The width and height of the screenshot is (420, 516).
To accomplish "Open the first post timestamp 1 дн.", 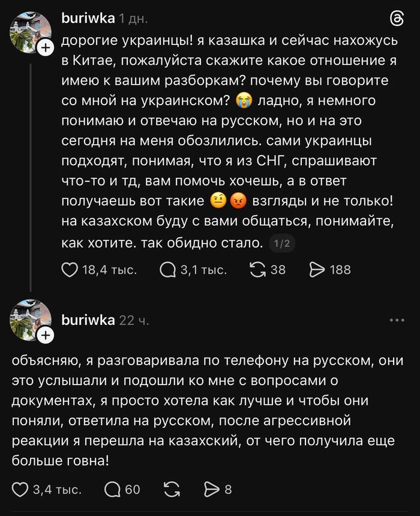I will [133, 19].
